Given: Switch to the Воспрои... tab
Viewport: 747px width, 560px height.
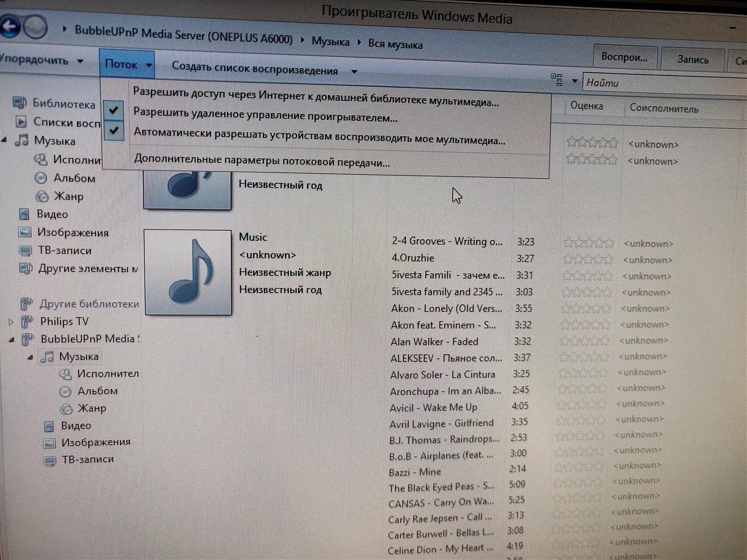Looking at the screenshot, I should (624, 57).
